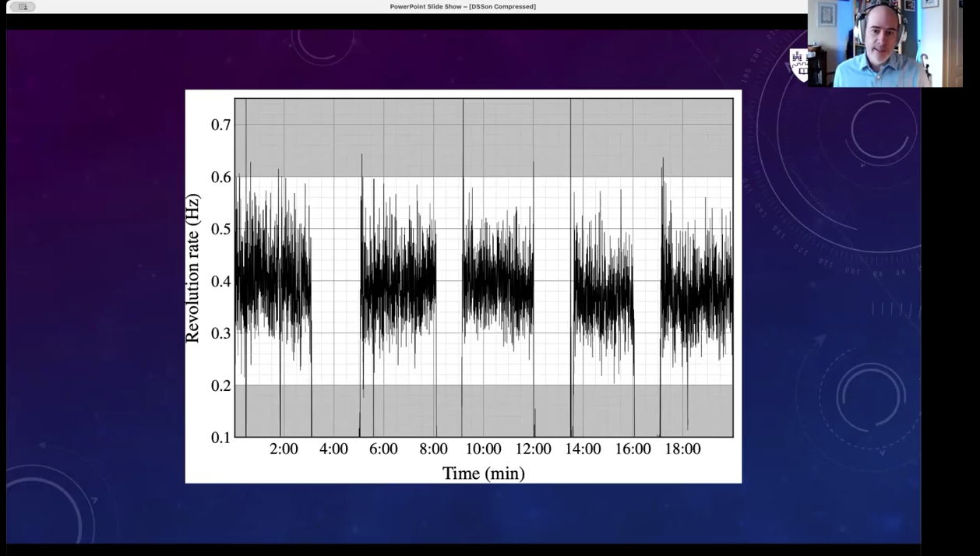Click the 12:00 tick label on time axis
980x556 pixels.
[x=533, y=449]
